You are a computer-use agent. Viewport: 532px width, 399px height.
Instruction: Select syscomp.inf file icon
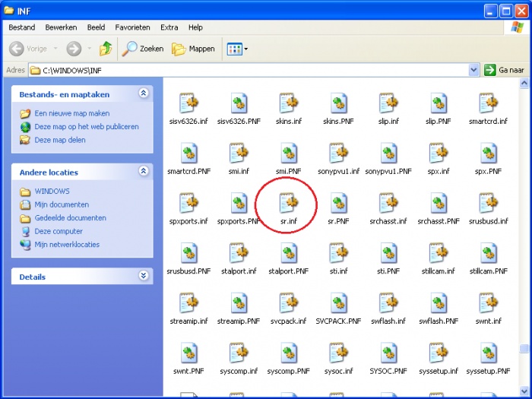pos(239,353)
